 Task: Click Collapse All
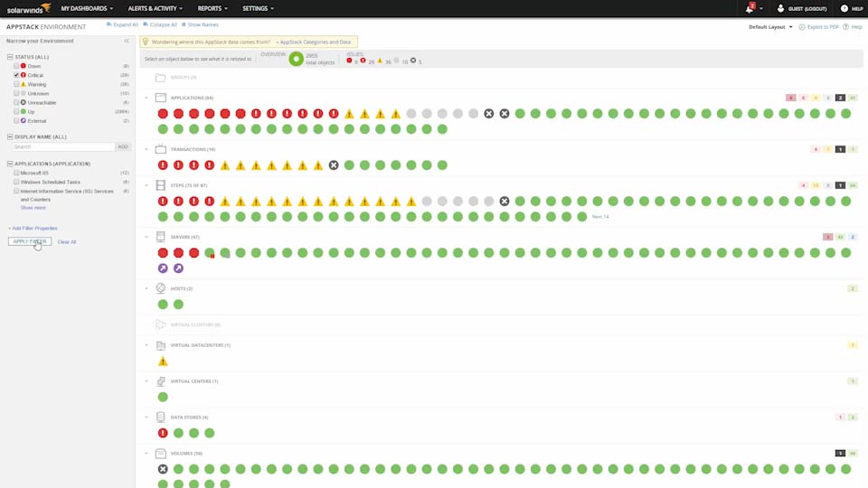160,24
